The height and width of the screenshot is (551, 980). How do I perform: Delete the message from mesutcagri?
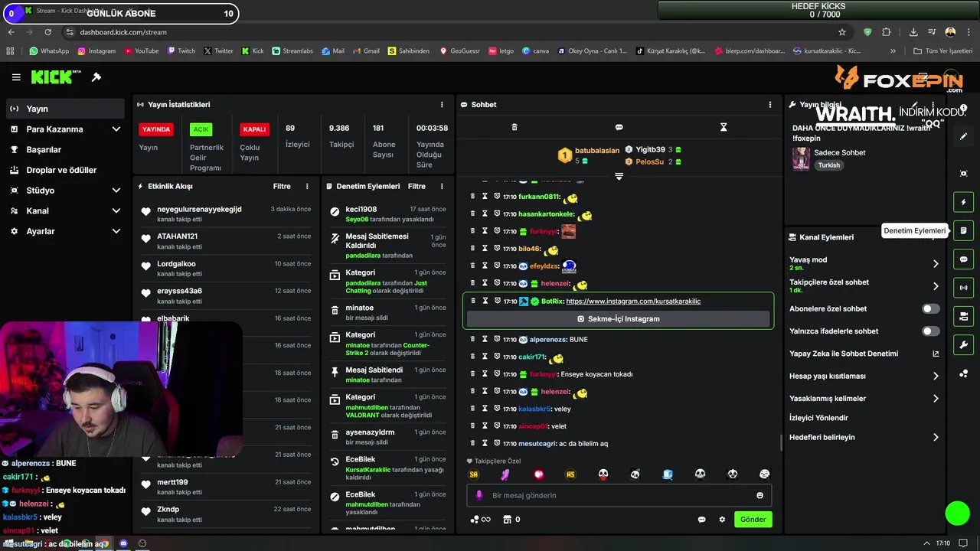[x=472, y=443]
